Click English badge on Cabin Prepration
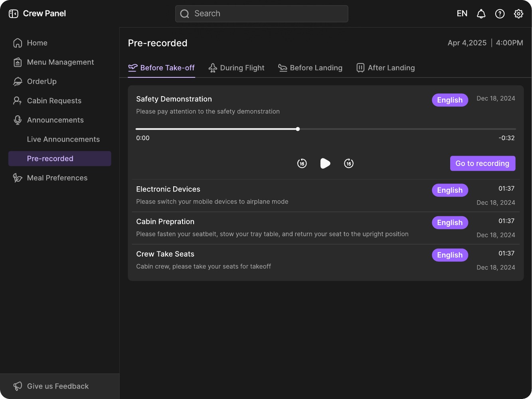 [x=450, y=223]
